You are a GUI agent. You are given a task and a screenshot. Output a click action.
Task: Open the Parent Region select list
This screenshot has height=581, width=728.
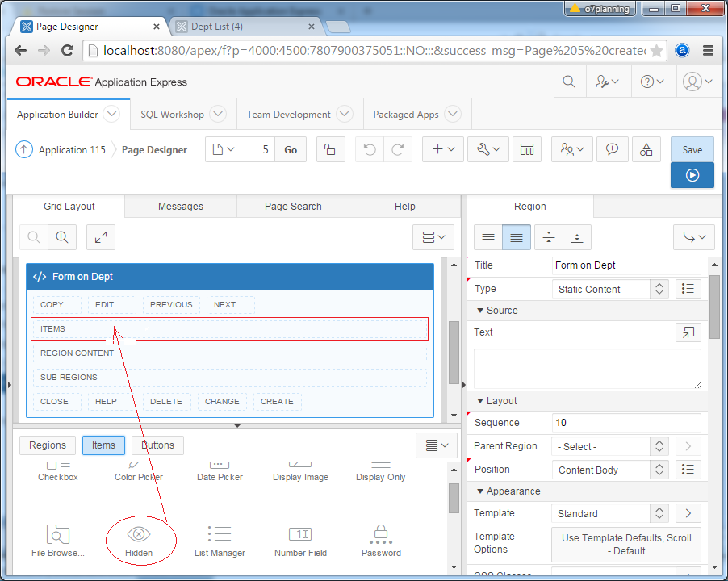point(610,446)
